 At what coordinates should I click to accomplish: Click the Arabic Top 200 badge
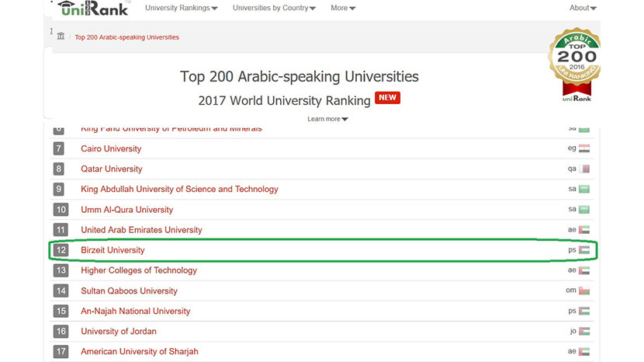(575, 64)
